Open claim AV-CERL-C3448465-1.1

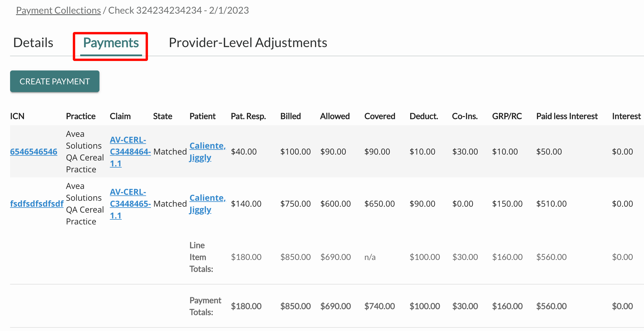click(x=130, y=204)
